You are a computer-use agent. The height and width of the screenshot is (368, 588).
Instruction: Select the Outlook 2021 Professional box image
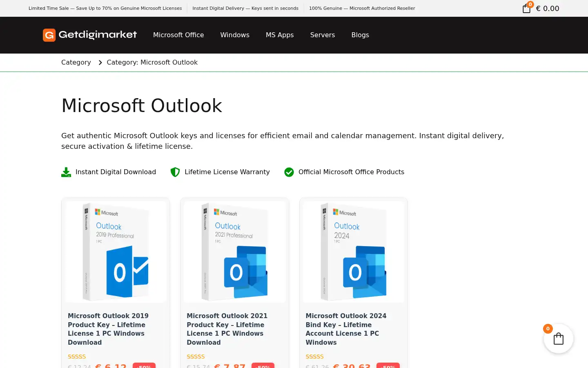tap(234, 251)
